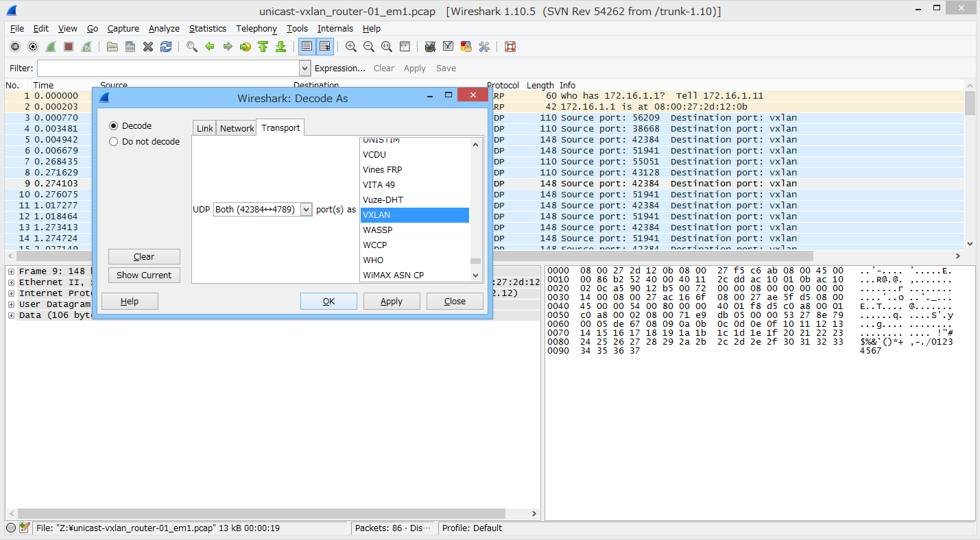The height and width of the screenshot is (540, 980).
Task: Click the dialog Clear button
Action: click(144, 257)
